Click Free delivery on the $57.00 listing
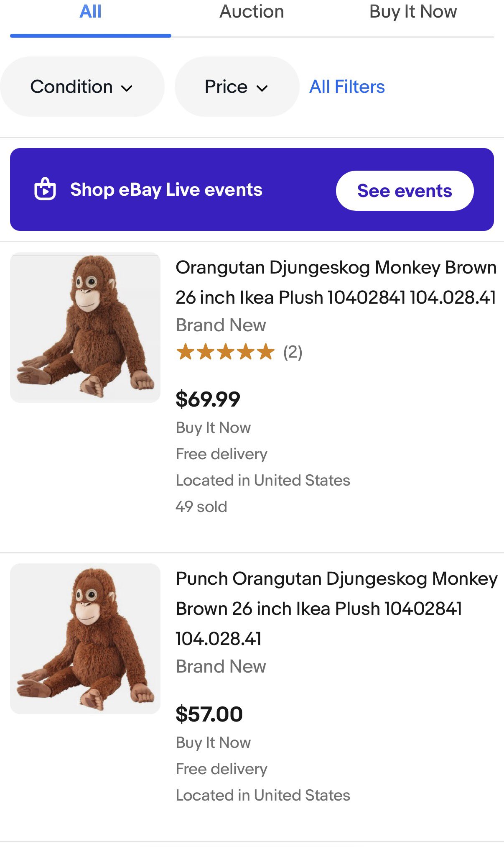Screen dimensions: 504x847 click(x=221, y=769)
